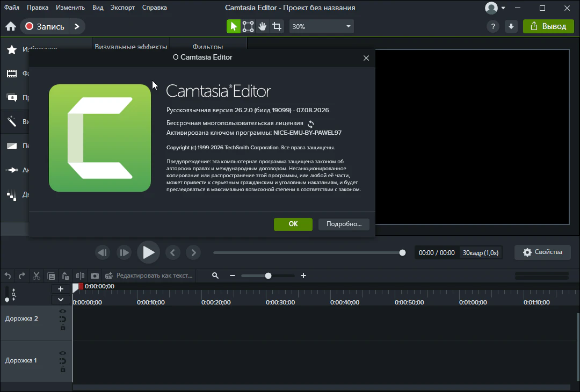
Task: Zoom in the timeline with plus
Action: tap(303, 275)
